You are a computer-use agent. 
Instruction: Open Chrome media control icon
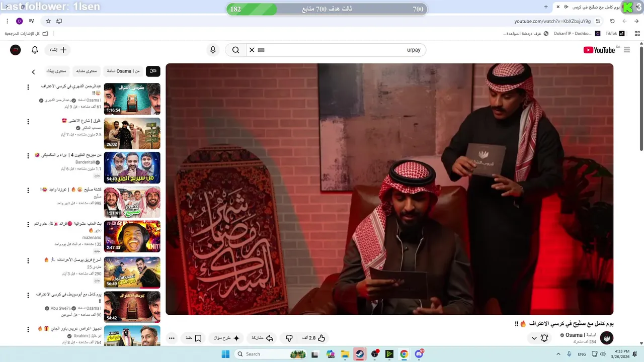32,21
